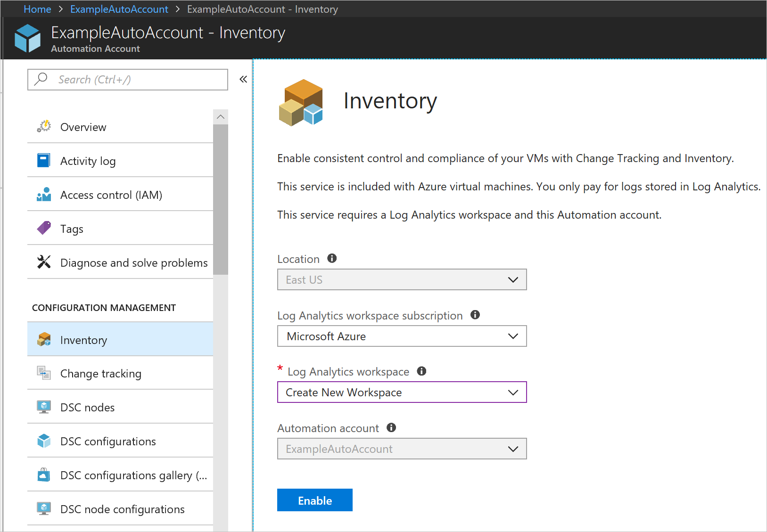Open Activity log menu item
Screen dimensions: 767x532
point(120,161)
